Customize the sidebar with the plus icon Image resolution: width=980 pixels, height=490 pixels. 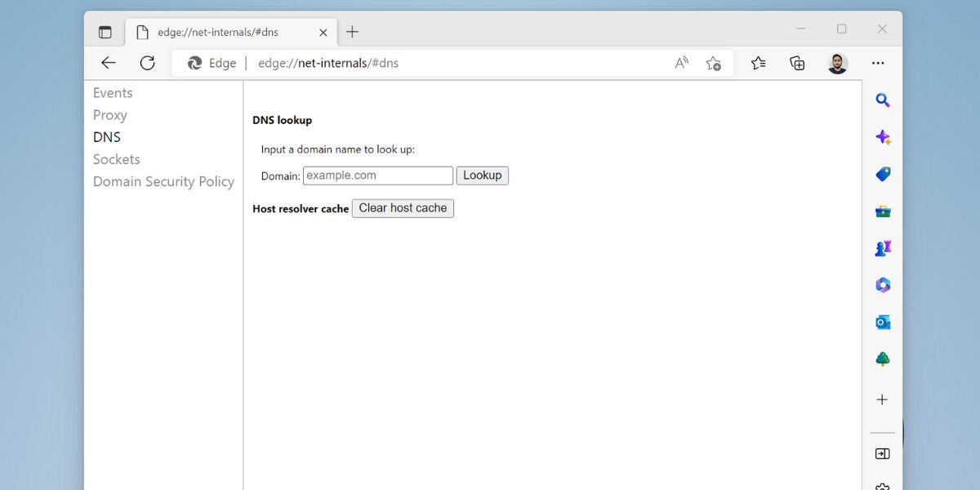[x=882, y=399]
